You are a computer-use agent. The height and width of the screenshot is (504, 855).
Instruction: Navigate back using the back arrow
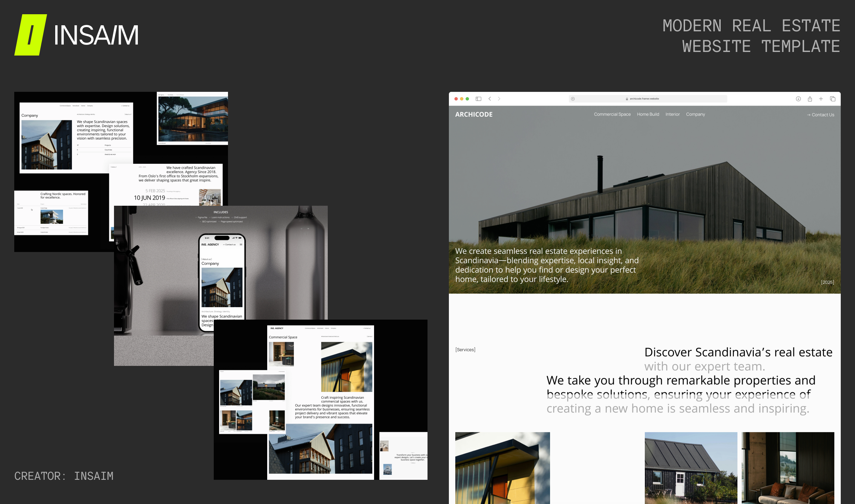[x=489, y=99]
